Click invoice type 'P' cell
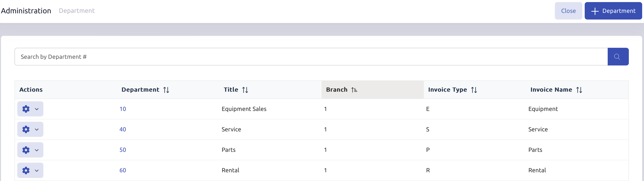The width and height of the screenshot is (644, 181). 428,150
